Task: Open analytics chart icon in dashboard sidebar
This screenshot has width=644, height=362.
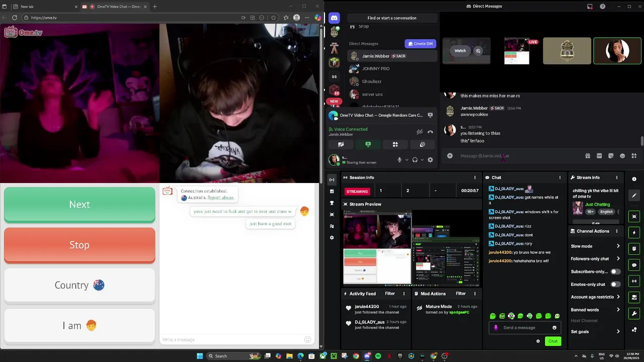Action: [x=332, y=192]
